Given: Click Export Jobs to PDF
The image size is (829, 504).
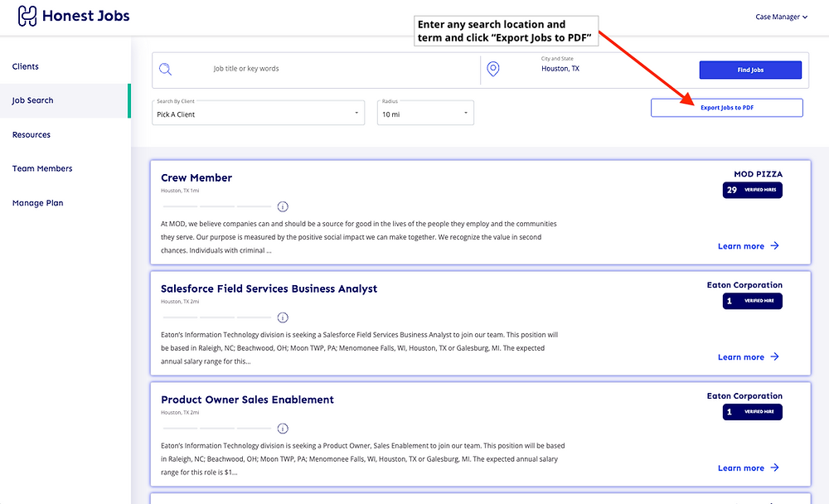Looking at the screenshot, I should tap(726, 107).
